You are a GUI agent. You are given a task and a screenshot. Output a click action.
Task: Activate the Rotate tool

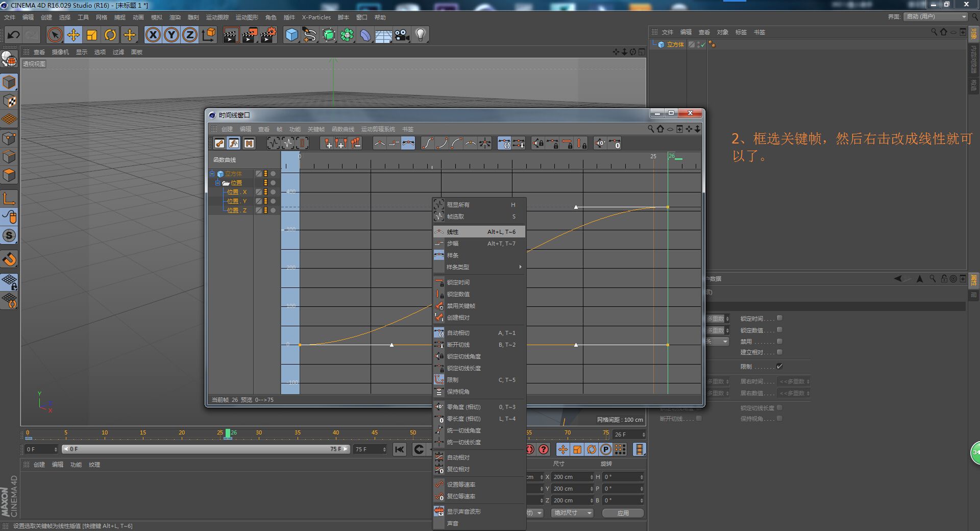[x=110, y=35]
